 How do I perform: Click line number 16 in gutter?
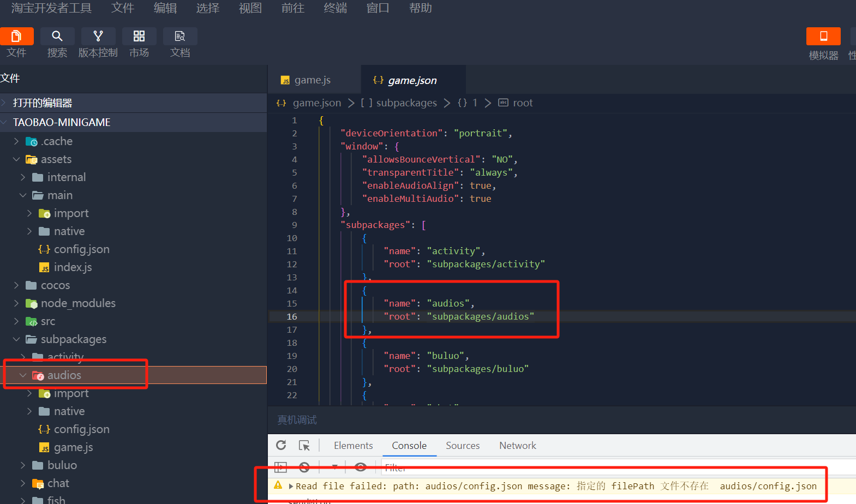tap(292, 316)
